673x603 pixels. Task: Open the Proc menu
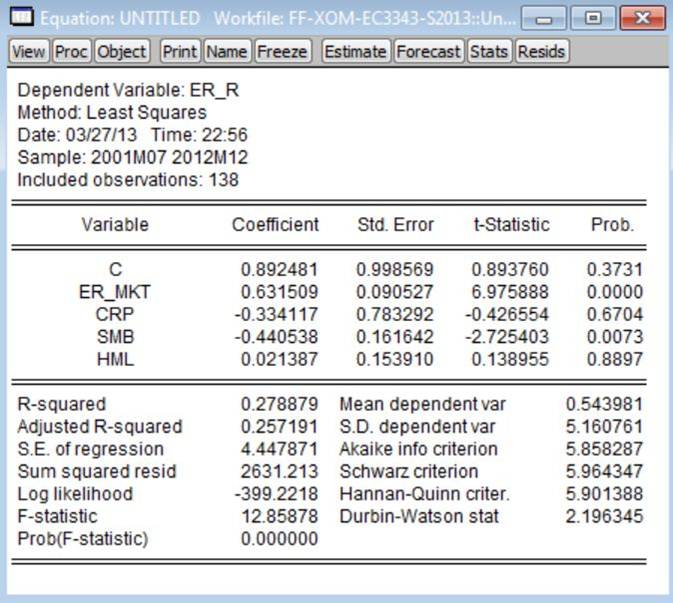tap(71, 52)
